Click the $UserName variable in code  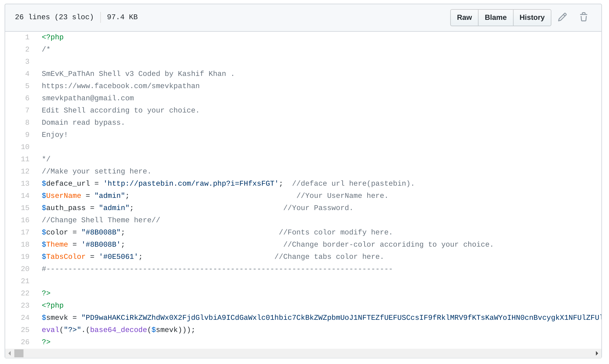[x=62, y=196]
